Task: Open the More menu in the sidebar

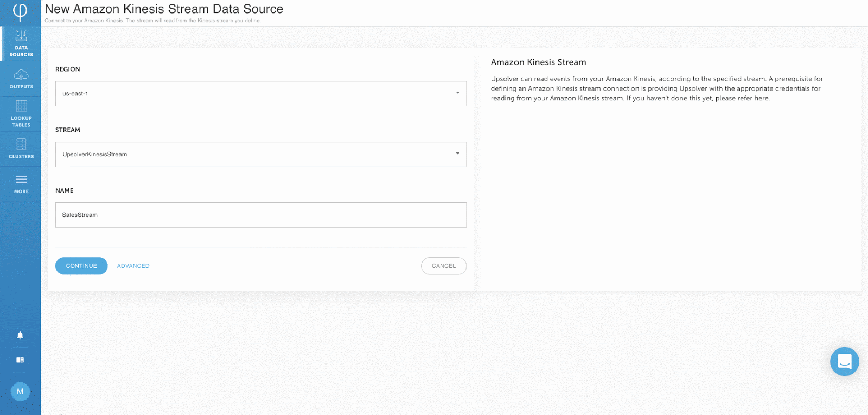Action: 21,184
